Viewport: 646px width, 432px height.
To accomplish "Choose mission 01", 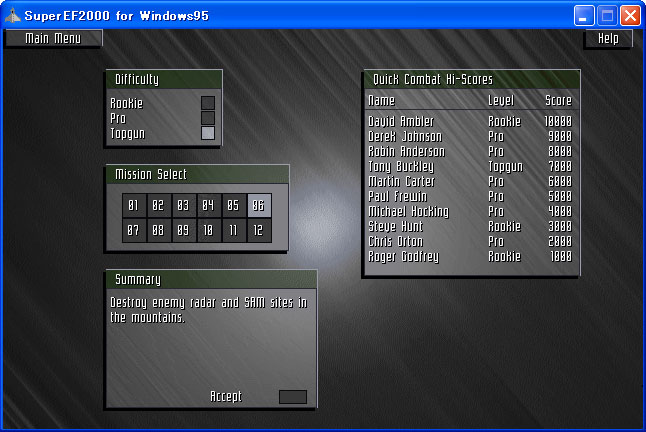I will [x=133, y=205].
